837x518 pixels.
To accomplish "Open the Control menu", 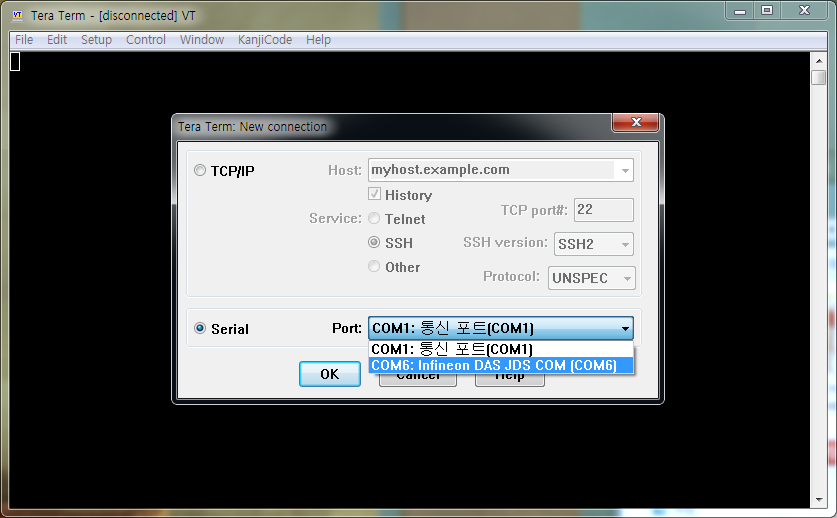I will point(146,40).
